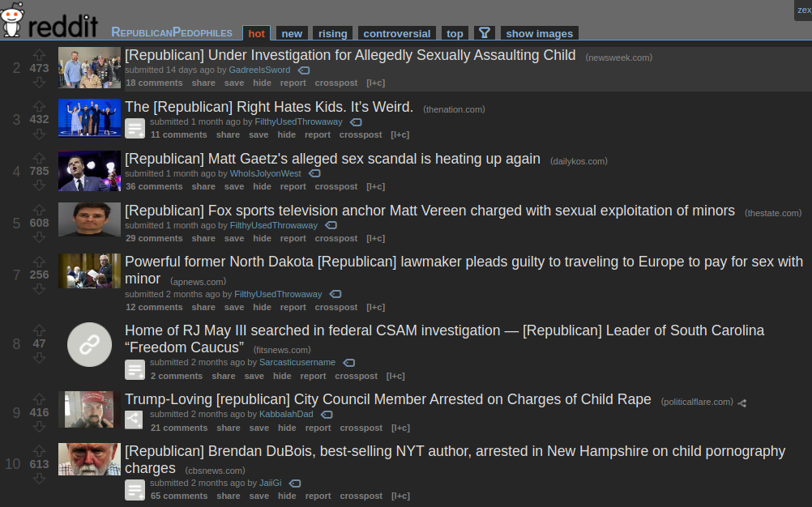Downvote the post with score 47
This screenshot has height=507, width=812.
point(40,358)
